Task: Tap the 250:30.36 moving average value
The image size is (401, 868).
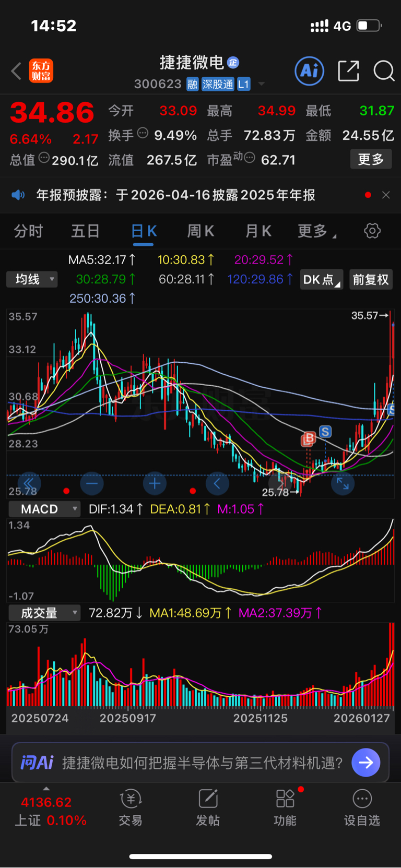Action: (x=103, y=299)
